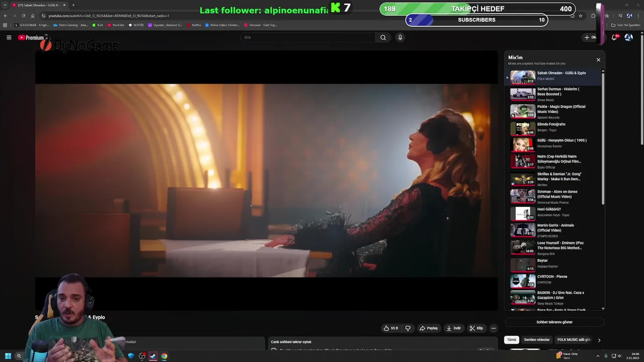The height and width of the screenshot is (362, 644).
Task: Open the browser home page button
Action: 33,16
